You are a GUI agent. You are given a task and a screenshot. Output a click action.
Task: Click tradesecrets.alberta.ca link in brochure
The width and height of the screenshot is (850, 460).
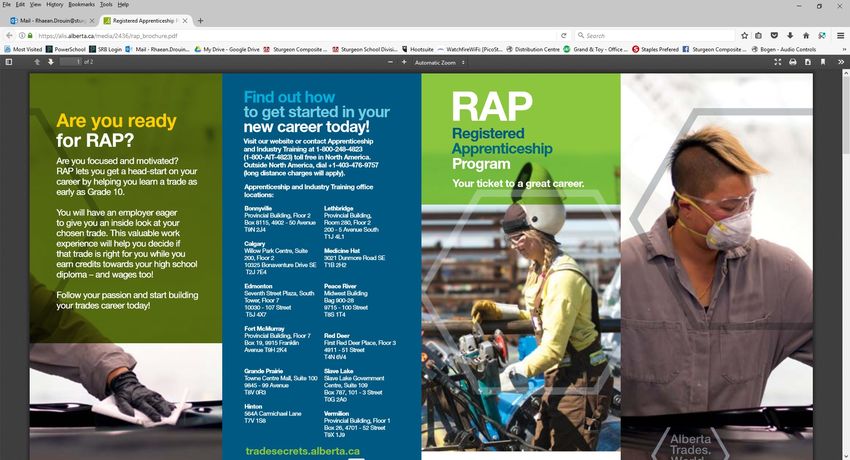[x=302, y=451]
